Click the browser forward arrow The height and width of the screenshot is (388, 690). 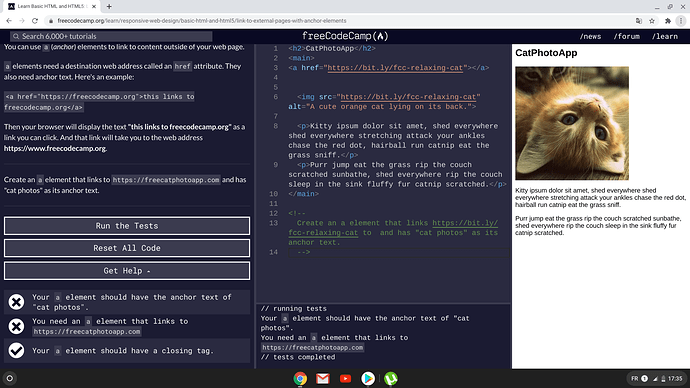coord(22,21)
